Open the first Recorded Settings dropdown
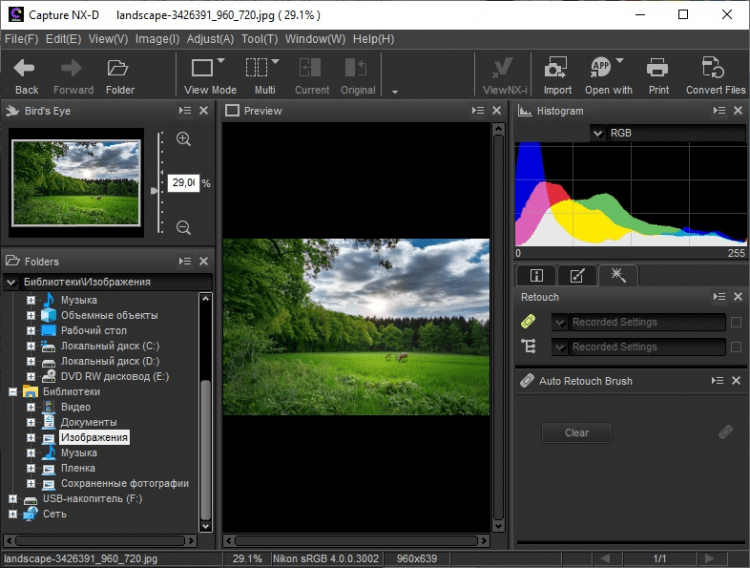Viewport: 750px width, 568px height. [x=561, y=322]
